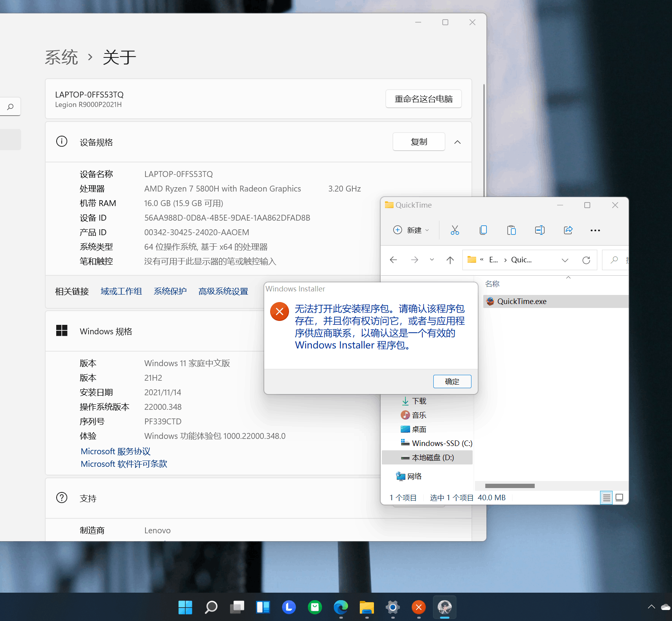Open recent locations dropdown in Explorer

pos(432,260)
